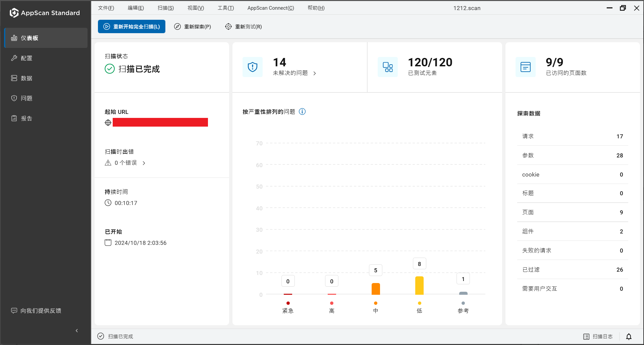Open the 报告 report sidebar item
Image resolution: width=644 pixels, height=345 pixels.
[x=46, y=118]
